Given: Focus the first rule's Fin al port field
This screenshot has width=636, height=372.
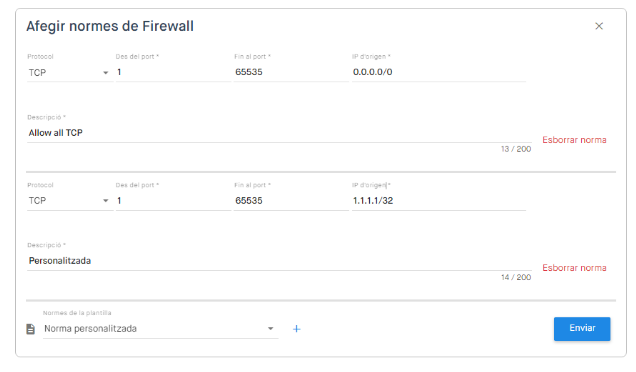Looking at the screenshot, I should [291, 72].
